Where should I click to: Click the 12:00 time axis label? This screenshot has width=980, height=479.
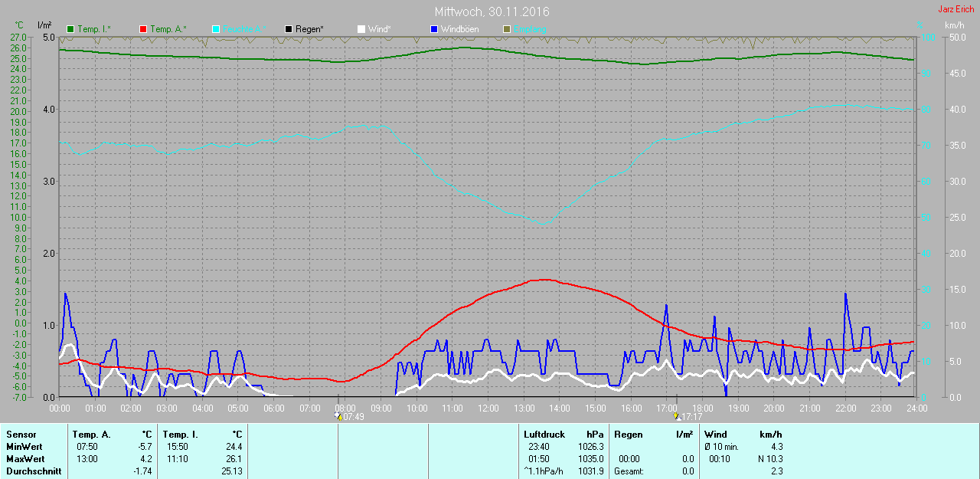(488, 408)
